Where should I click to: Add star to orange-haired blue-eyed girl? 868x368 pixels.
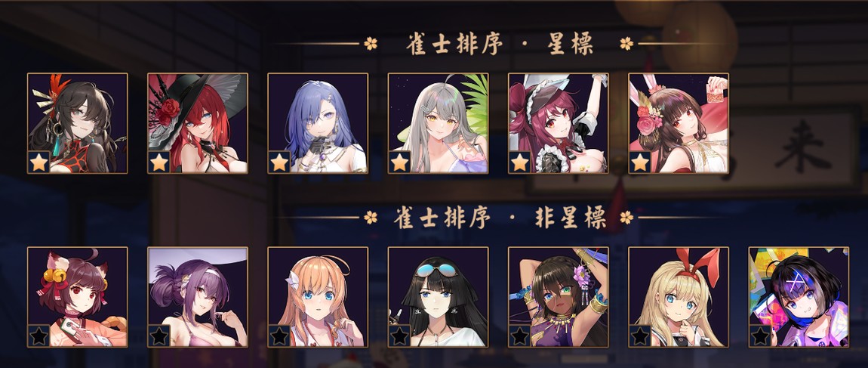[x=279, y=336]
